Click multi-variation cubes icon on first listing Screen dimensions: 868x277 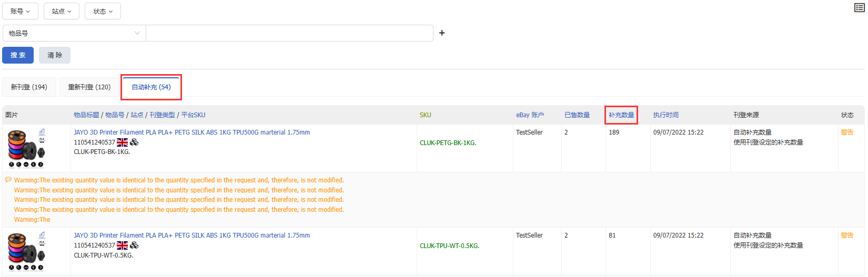point(134,142)
